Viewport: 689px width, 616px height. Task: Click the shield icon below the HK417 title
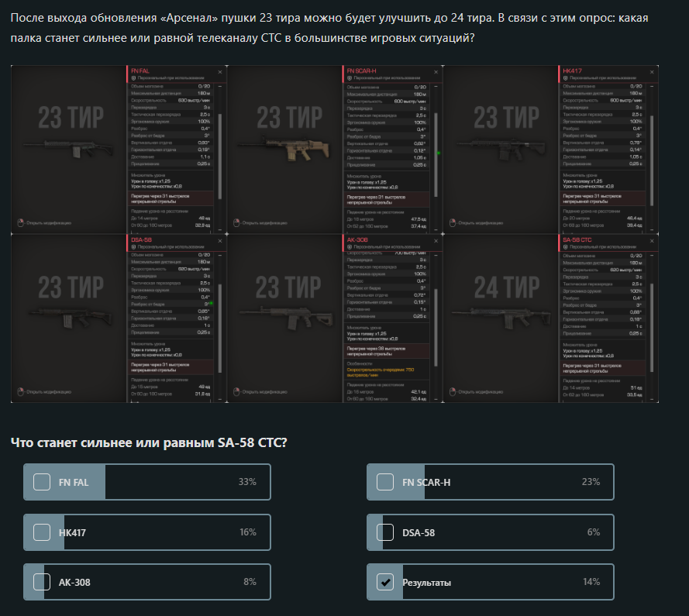click(566, 78)
